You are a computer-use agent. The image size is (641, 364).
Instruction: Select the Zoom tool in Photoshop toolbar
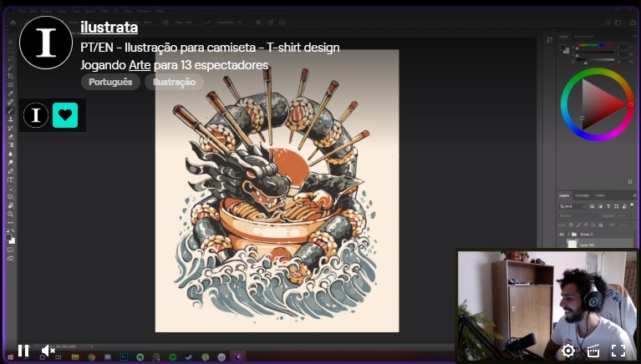coord(11,214)
